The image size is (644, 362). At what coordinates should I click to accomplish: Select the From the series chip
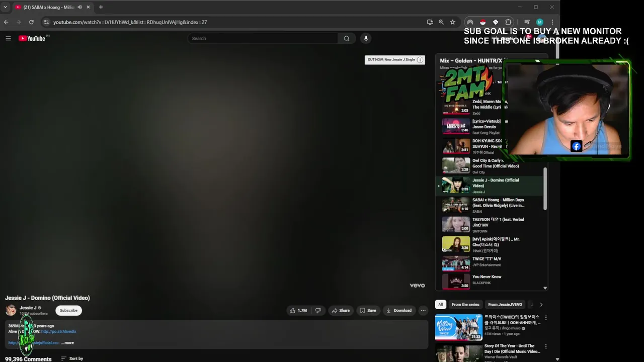click(x=465, y=305)
